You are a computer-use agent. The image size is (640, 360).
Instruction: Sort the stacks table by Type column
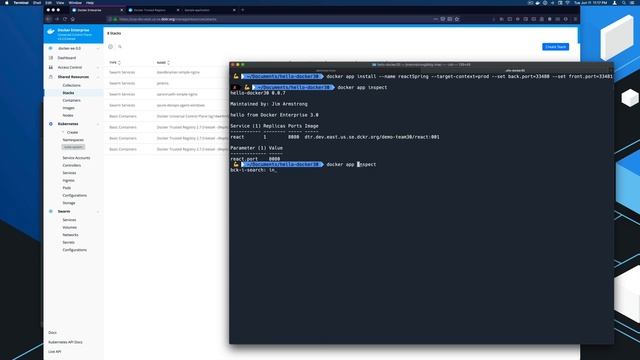[x=115, y=62]
